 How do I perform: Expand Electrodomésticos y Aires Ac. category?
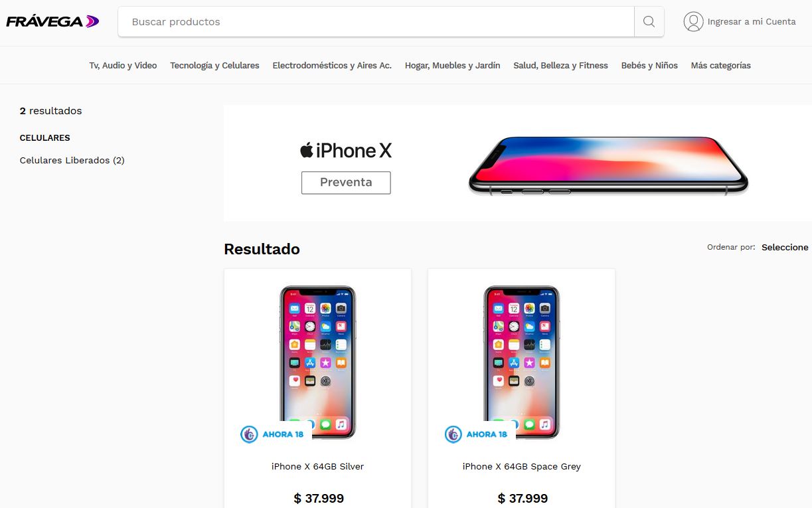(x=332, y=65)
